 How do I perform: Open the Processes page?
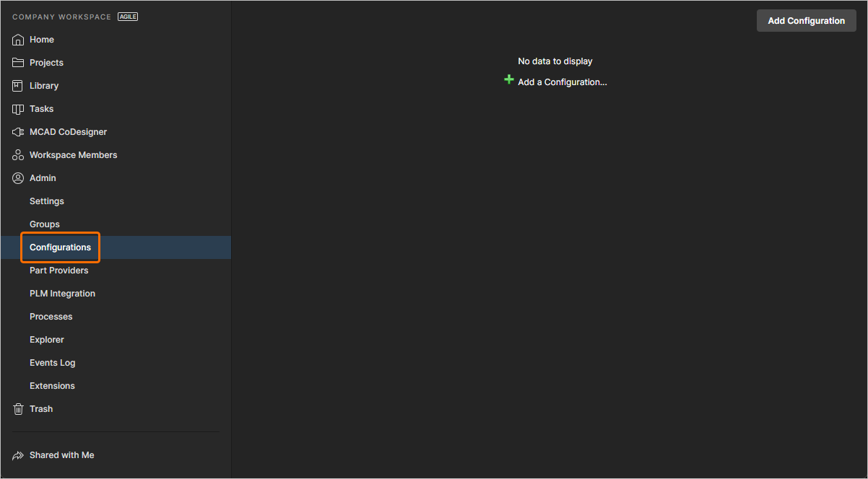point(51,317)
